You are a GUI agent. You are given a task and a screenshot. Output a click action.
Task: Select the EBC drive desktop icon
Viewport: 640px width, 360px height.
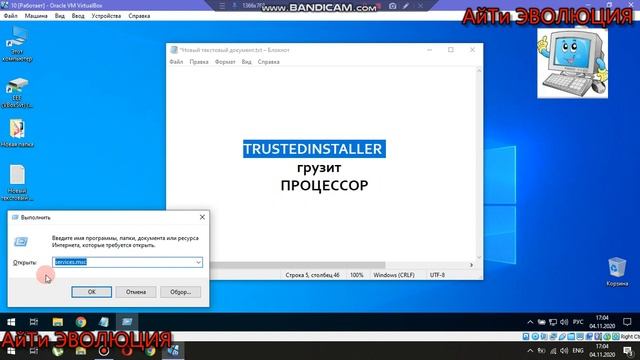17,93
